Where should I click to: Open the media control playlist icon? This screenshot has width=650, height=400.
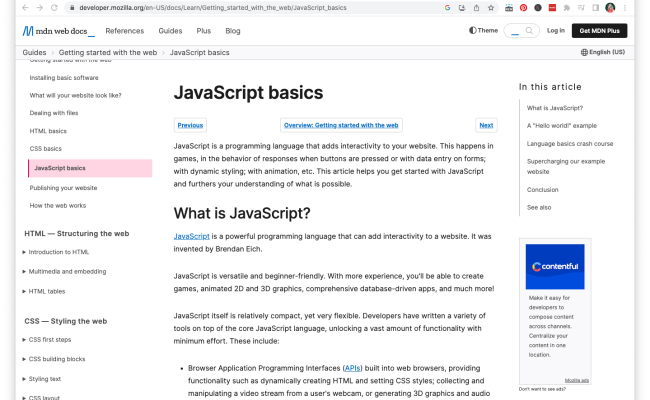(x=581, y=7)
